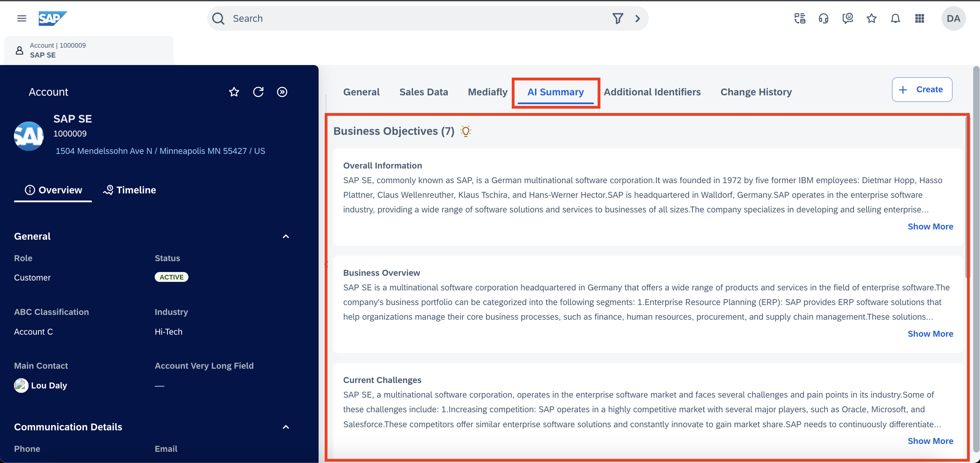Open the Change History tab

756,92
